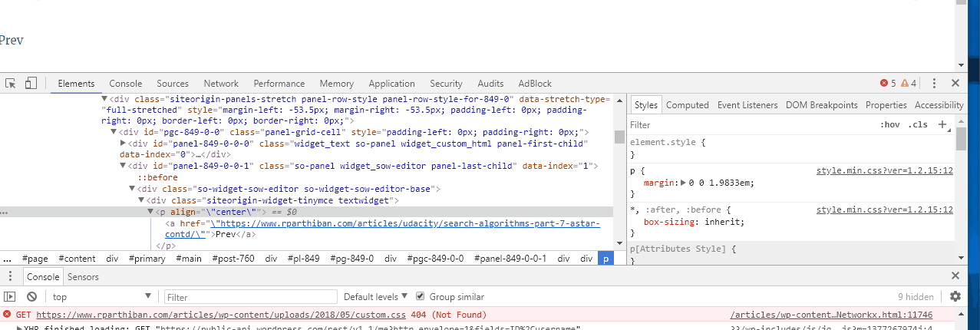Image resolution: width=980 pixels, height=330 pixels.
Task: Close the DevTools panel
Action: point(955,83)
